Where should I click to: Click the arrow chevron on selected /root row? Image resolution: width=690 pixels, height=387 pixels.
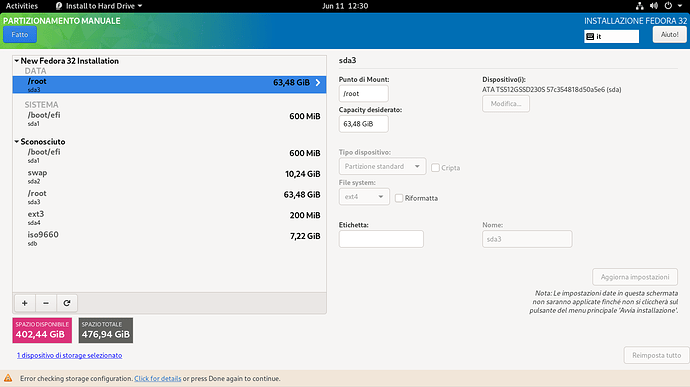(x=318, y=82)
